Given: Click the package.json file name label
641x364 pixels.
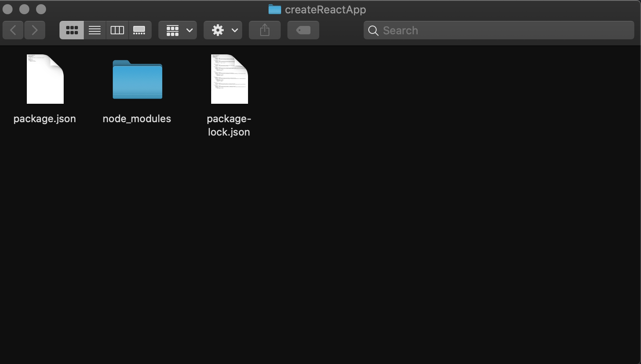Looking at the screenshot, I should click(45, 119).
